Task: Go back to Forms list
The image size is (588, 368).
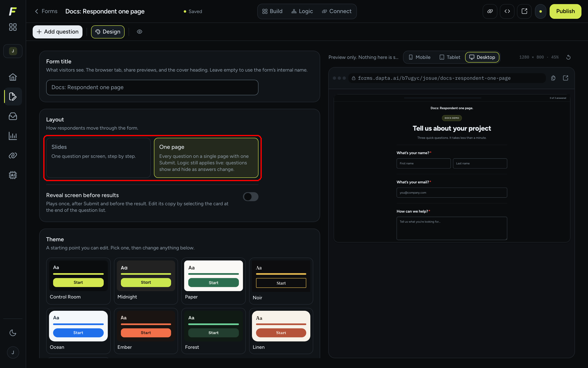Action: [x=46, y=11]
